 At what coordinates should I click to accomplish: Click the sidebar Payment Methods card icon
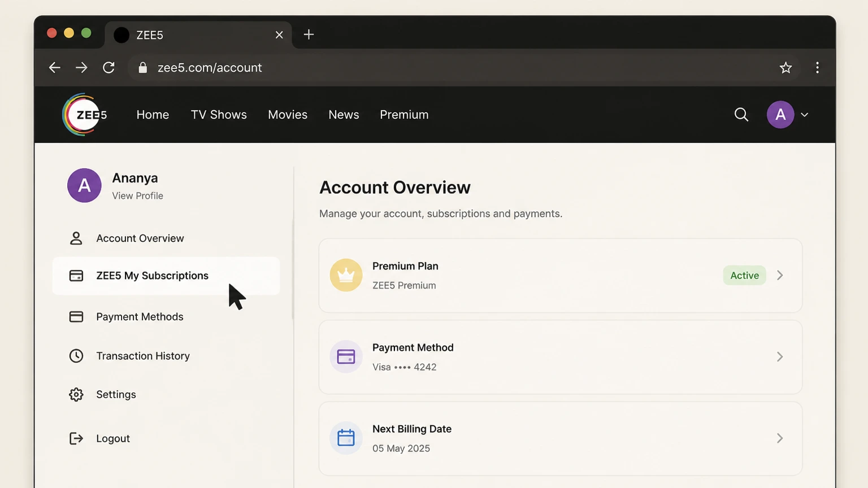coord(76,317)
